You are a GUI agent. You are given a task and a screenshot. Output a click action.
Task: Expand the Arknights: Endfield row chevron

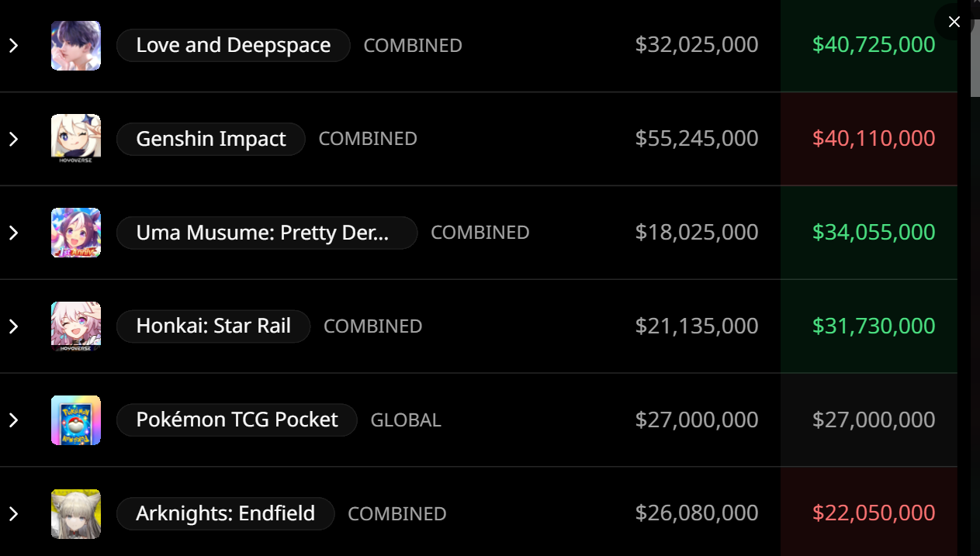[x=13, y=513]
